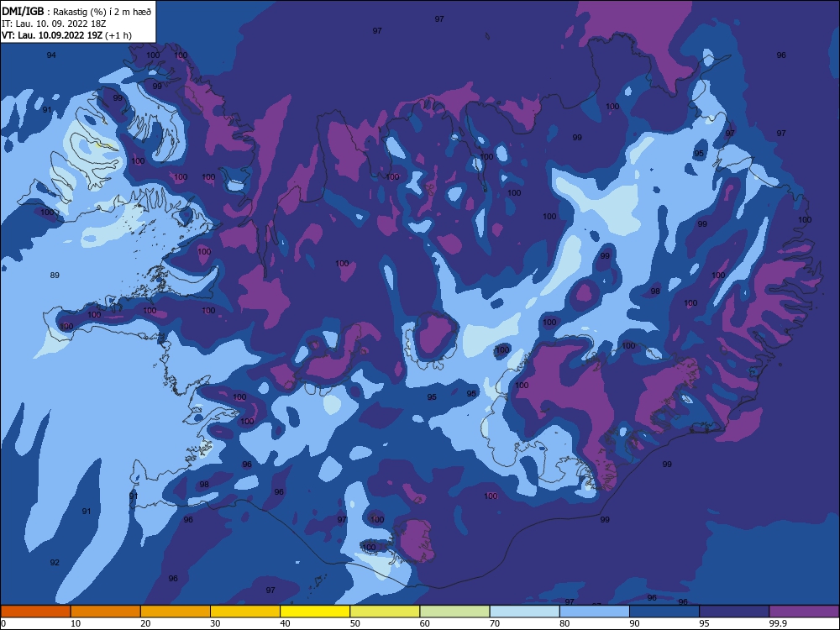Viewport: 840px width, 630px height.
Task: Click the dark orange 0–10 legend swatch
Action: point(35,612)
